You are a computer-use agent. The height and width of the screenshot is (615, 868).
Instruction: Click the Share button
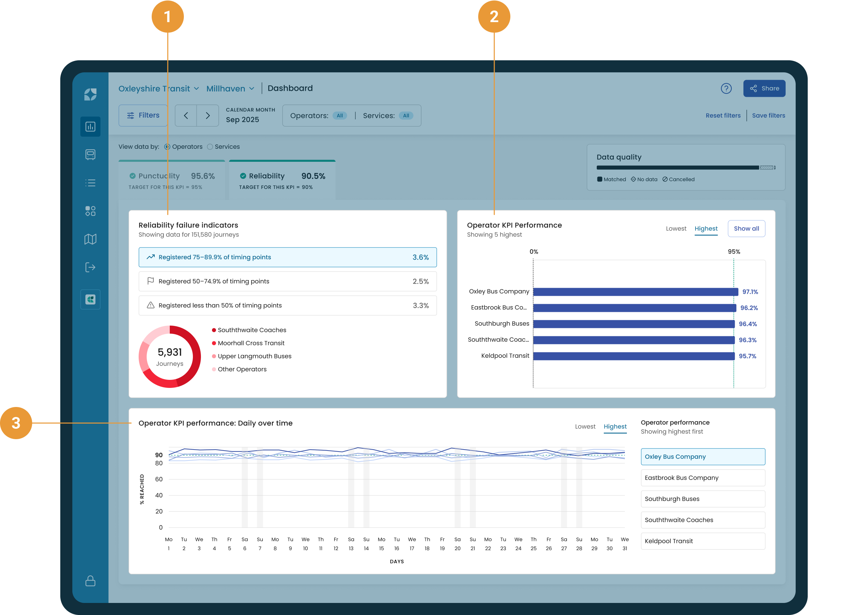tap(764, 88)
